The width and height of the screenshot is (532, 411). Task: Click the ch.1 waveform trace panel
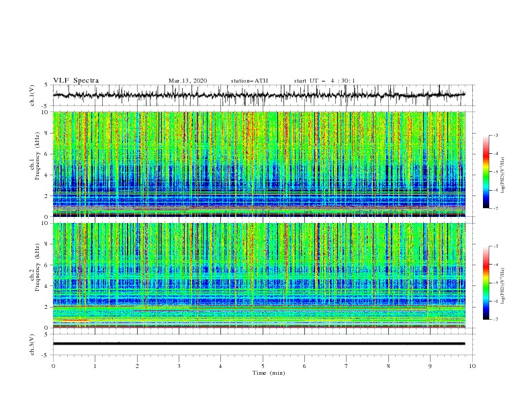coord(264,95)
